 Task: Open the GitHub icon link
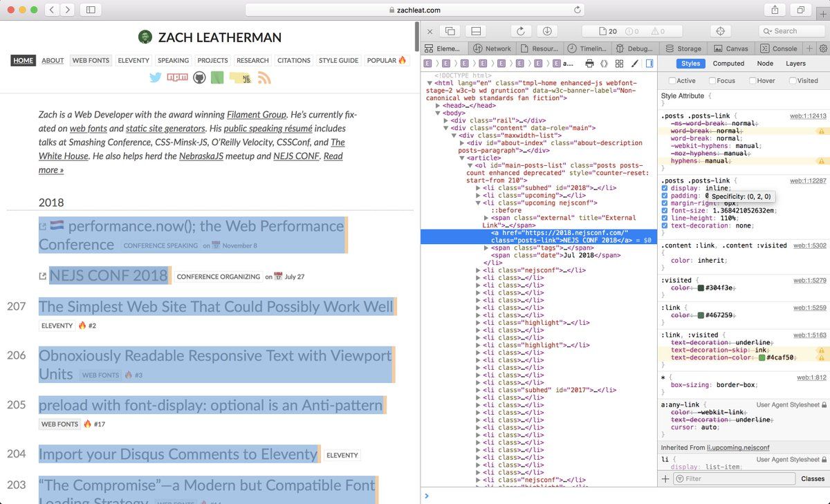199,78
